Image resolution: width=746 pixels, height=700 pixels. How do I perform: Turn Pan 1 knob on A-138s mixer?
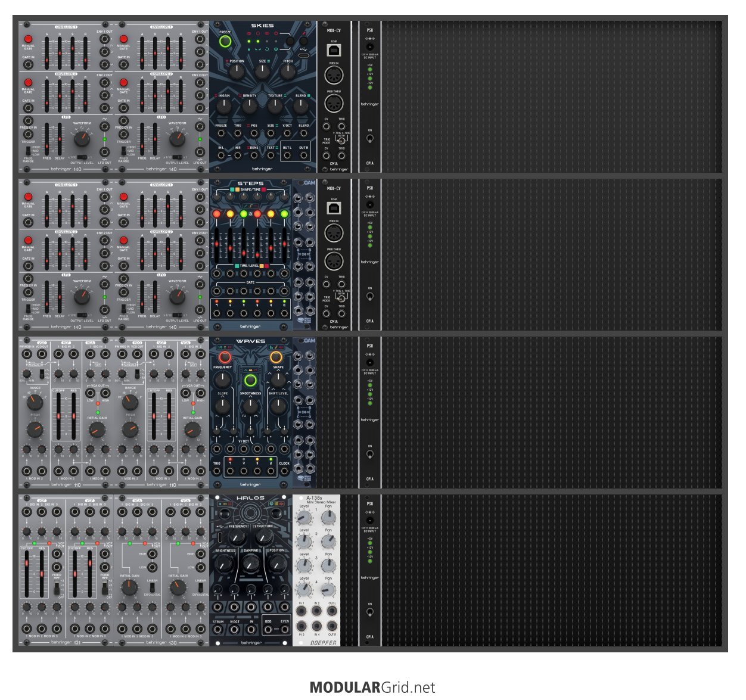point(328,518)
